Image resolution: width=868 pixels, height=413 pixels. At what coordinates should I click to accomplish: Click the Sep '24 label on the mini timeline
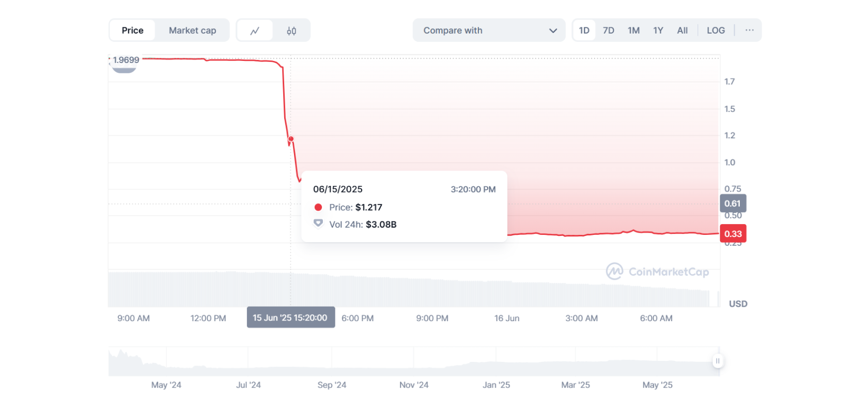coord(332,385)
